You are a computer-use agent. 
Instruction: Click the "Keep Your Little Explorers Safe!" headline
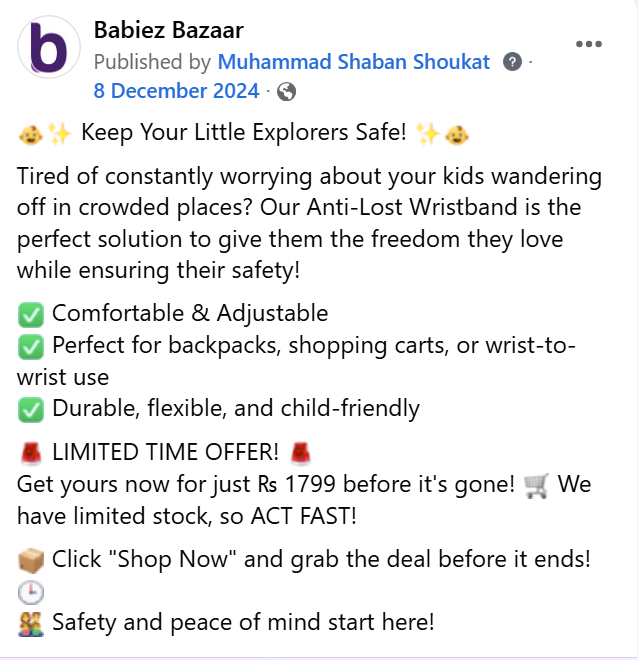(x=244, y=134)
